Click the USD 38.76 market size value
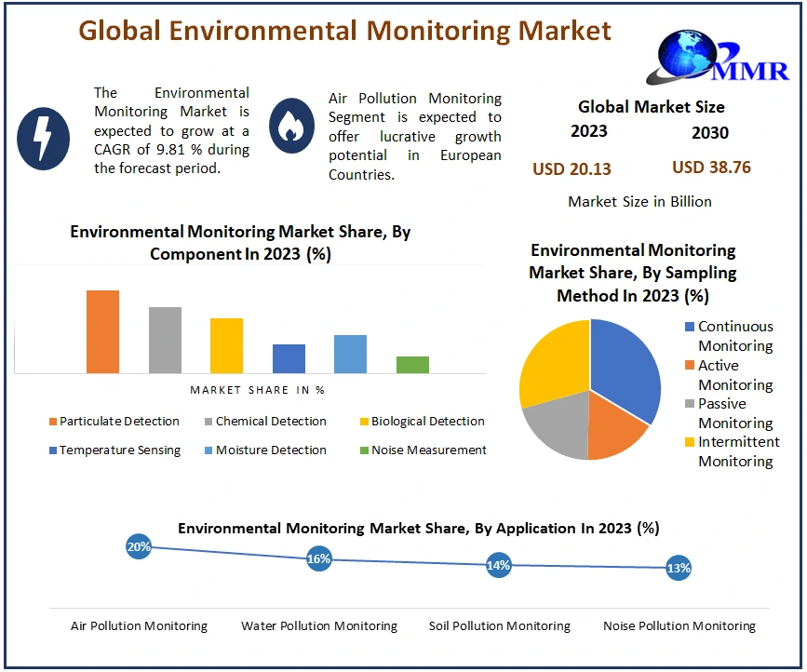 [711, 168]
